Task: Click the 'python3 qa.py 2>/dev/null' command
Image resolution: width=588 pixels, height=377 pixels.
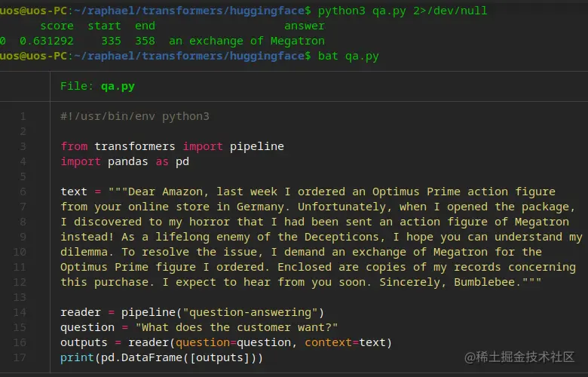Action: click(x=403, y=11)
